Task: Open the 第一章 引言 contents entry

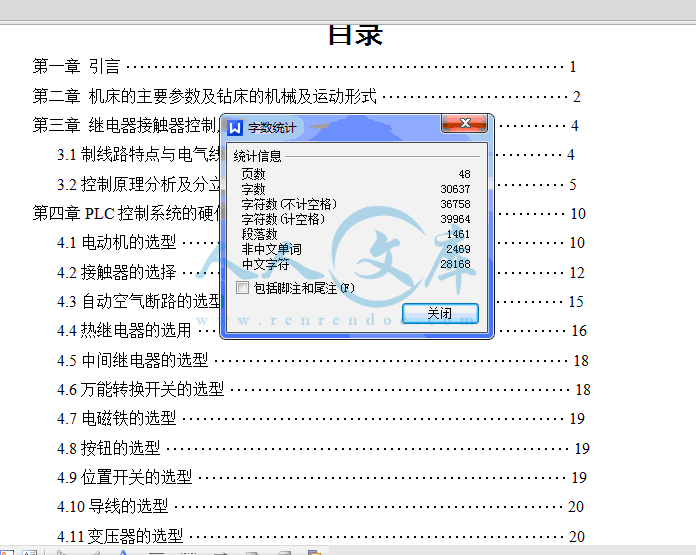Action: pyautogui.click(x=304, y=67)
